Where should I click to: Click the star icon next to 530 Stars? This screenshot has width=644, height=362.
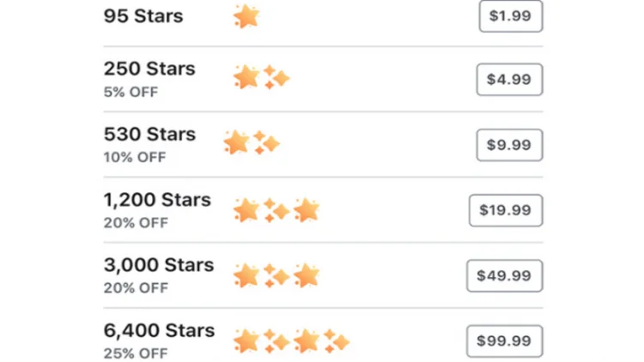coord(252,142)
